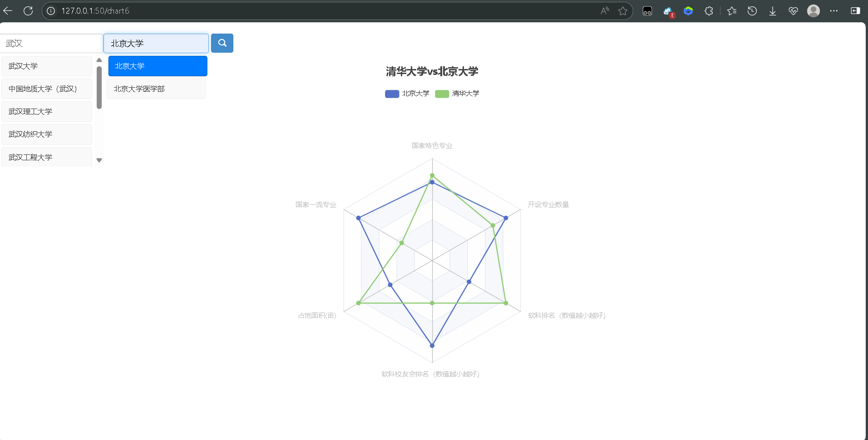Click green 清华大学 point on 软科排名 axis
The image size is (868, 440).
click(506, 303)
